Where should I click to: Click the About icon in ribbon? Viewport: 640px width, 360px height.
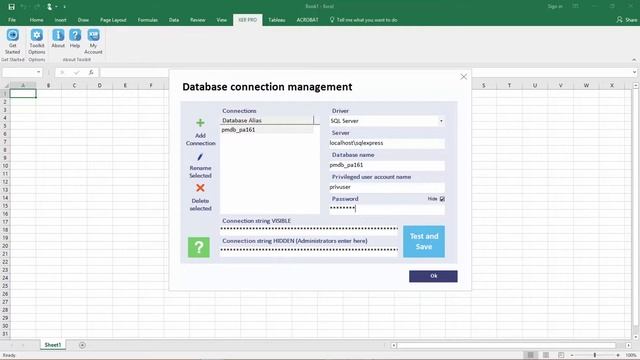tap(58, 39)
